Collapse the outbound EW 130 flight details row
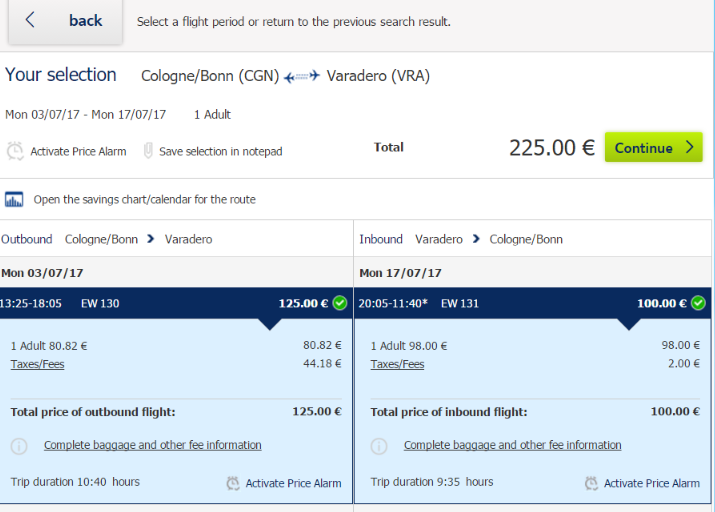 tap(176, 303)
